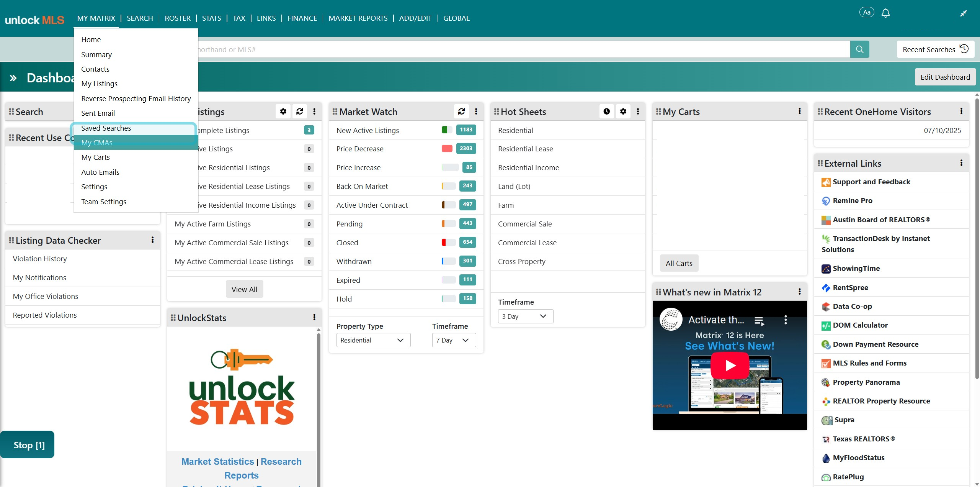Click the Stop [1] button
The width and height of the screenshot is (980, 487).
[27, 445]
